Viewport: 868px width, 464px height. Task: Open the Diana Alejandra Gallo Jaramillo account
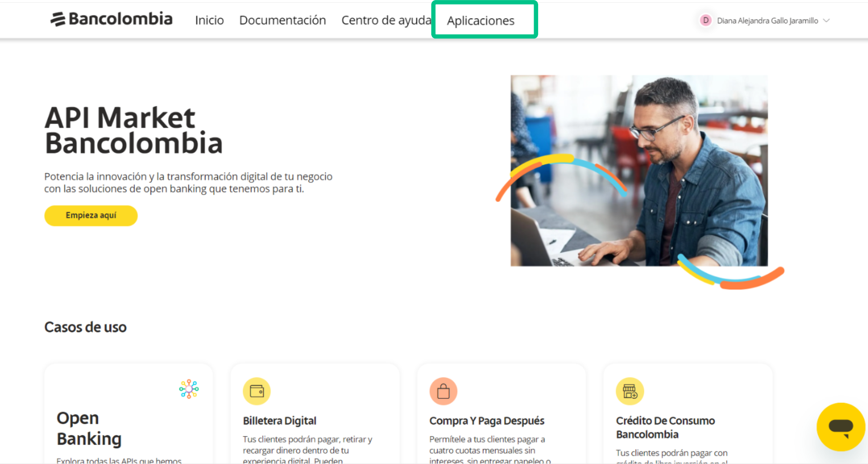point(767,20)
